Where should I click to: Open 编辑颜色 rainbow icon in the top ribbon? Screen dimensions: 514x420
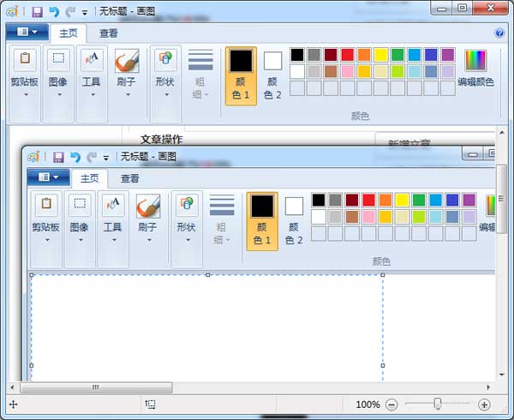475,60
